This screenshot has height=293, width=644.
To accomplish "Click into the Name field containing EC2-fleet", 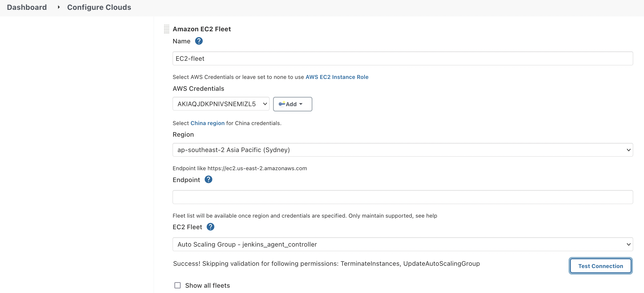I will click(x=403, y=58).
